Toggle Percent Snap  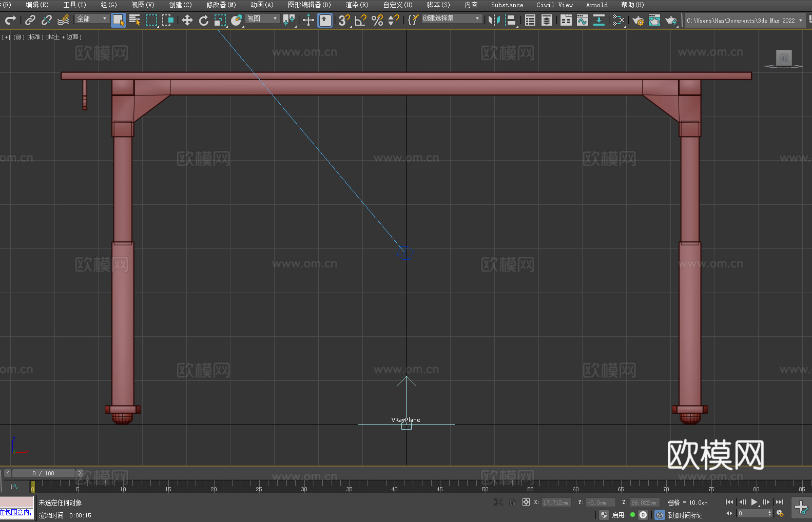click(377, 20)
